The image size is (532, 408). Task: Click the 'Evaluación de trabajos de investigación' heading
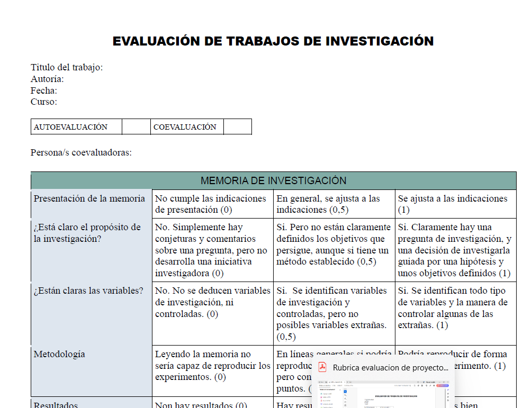273,41
